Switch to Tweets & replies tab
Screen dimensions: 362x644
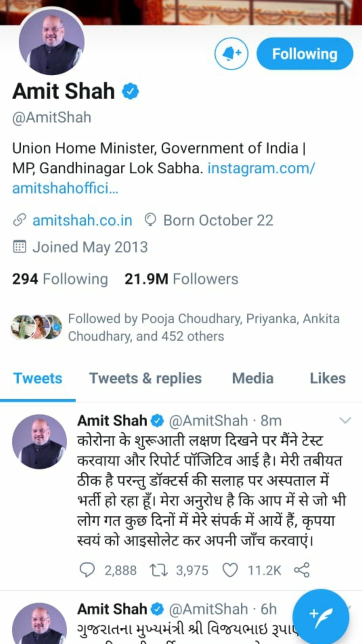tap(145, 378)
